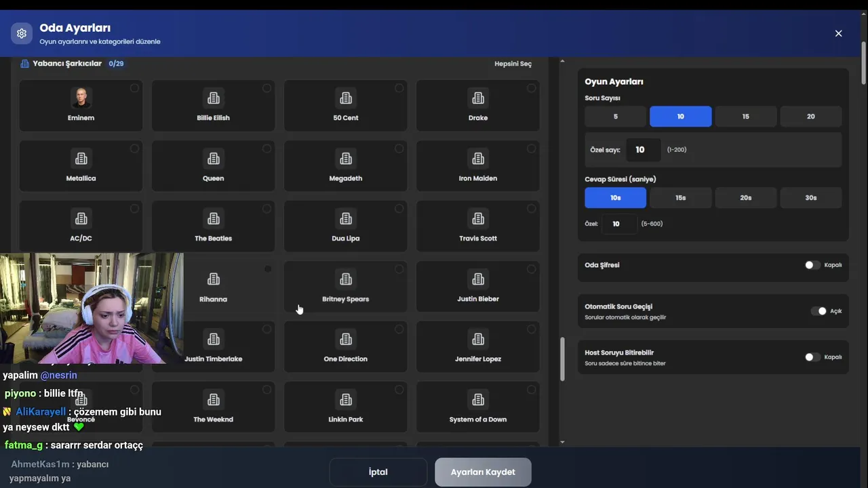This screenshot has width=868, height=488.
Task: Click the Ayarları Kaydet button
Action: 483,472
